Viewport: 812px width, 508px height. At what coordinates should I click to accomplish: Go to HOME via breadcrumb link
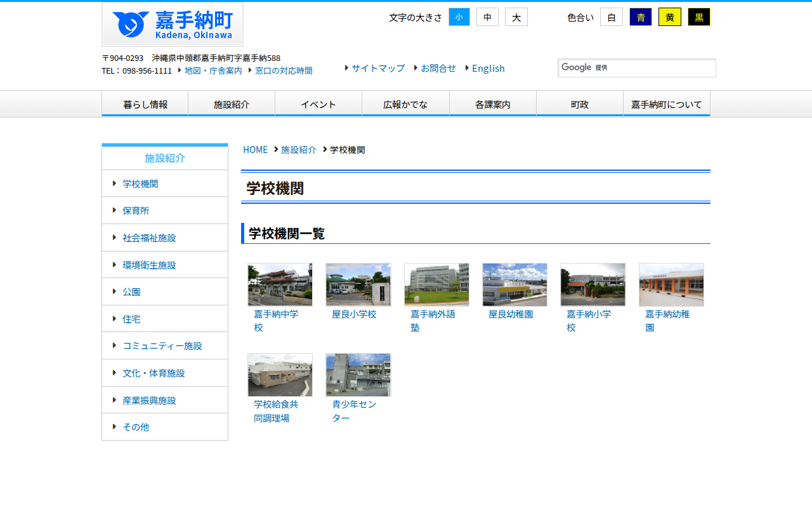[x=255, y=149]
